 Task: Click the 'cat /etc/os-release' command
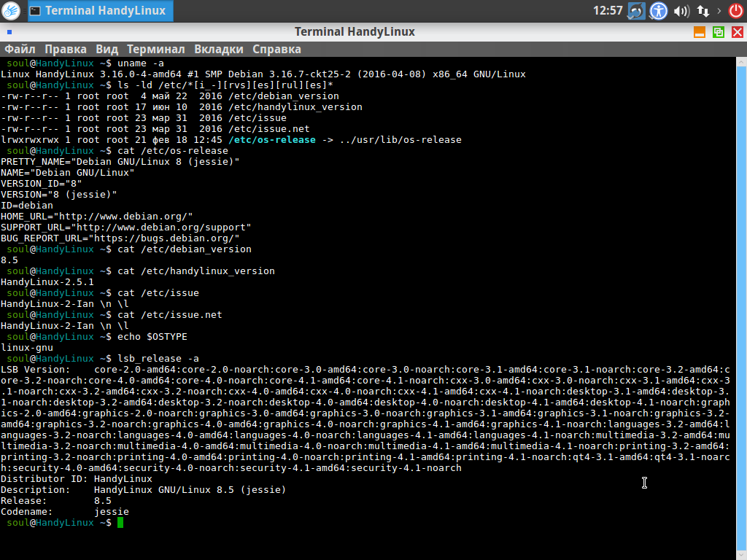point(173,151)
